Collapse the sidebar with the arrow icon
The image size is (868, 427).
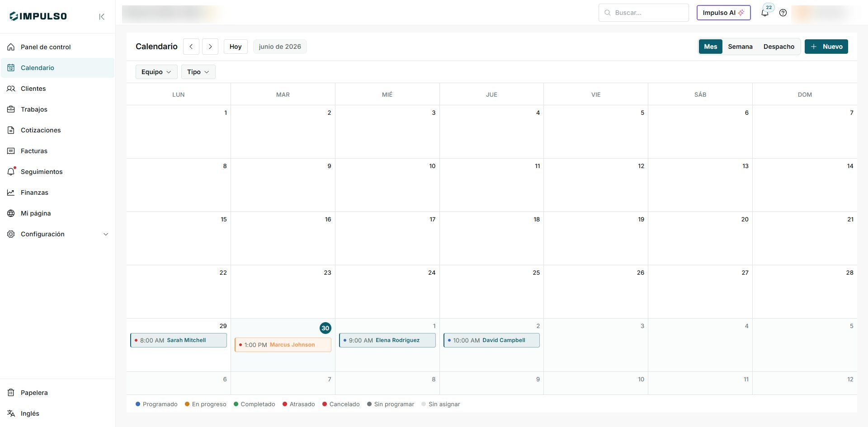pos(102,17)
